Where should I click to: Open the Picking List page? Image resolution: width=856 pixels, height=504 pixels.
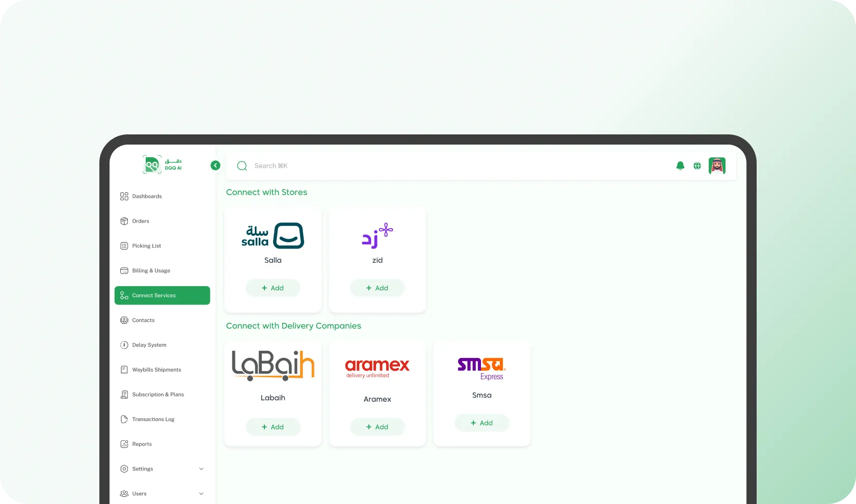[146, 246]
